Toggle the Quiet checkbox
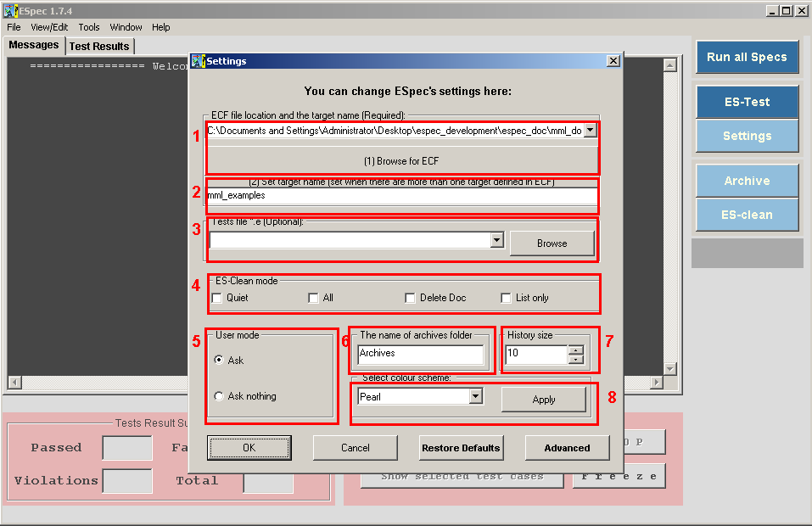This screenshot has height=526, width=812. point(217,298)
